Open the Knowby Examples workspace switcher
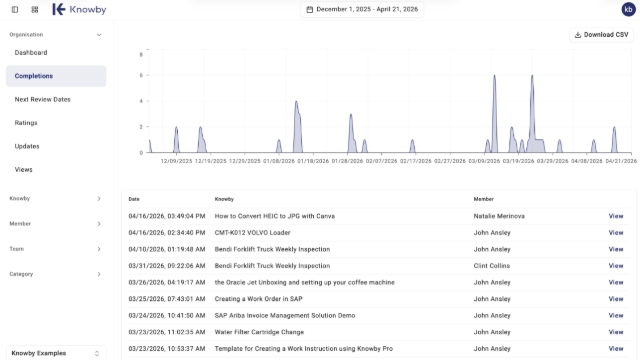The height and width of the screenshot is (360, 640). click(x=56, y=353)
